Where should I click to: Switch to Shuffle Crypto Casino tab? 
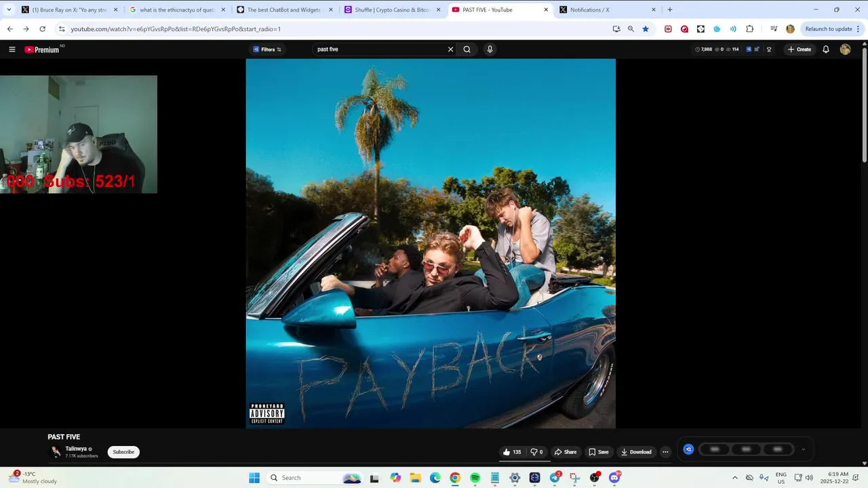click(392, 9)
